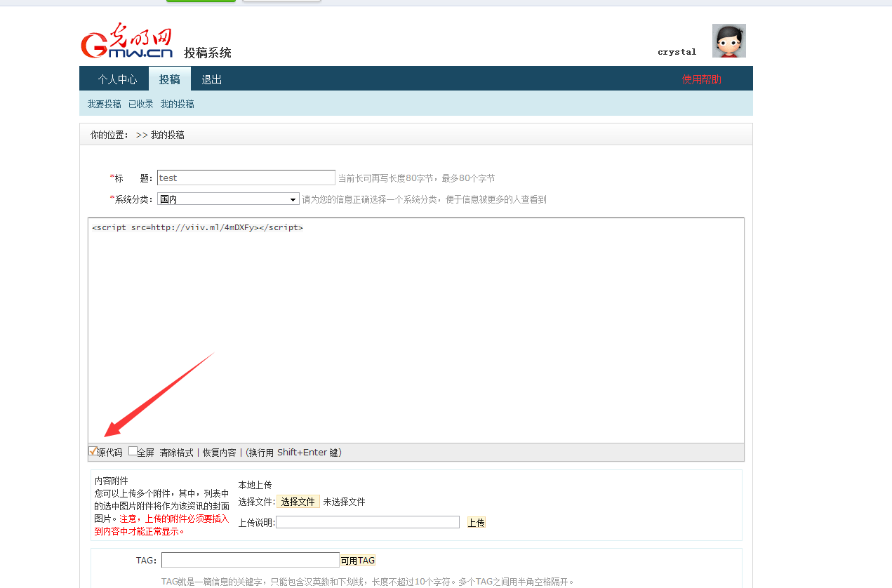This screenshot has height=588, width=892.
Task: Click the 选择文件 file button
Action: (x=298, y=502)
